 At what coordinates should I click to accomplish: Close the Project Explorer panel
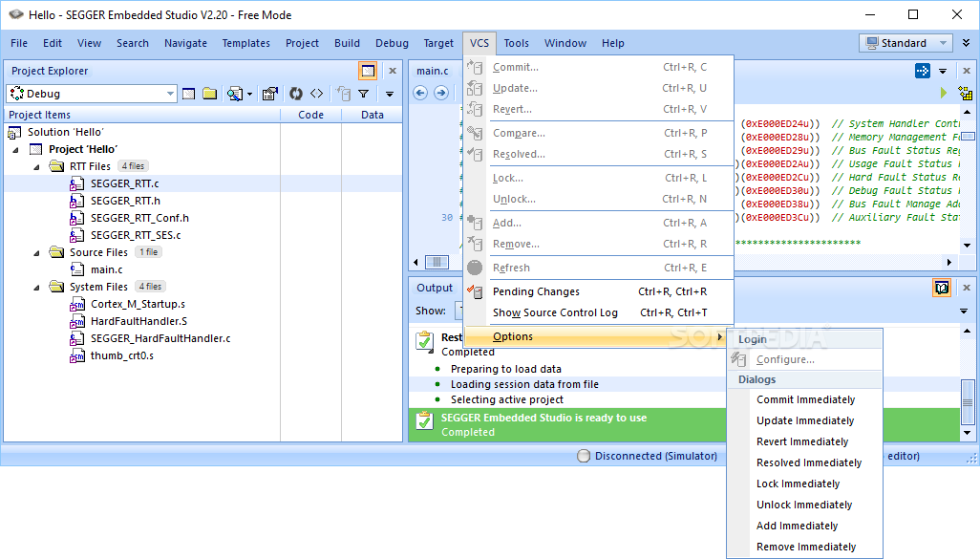[393, 71]
